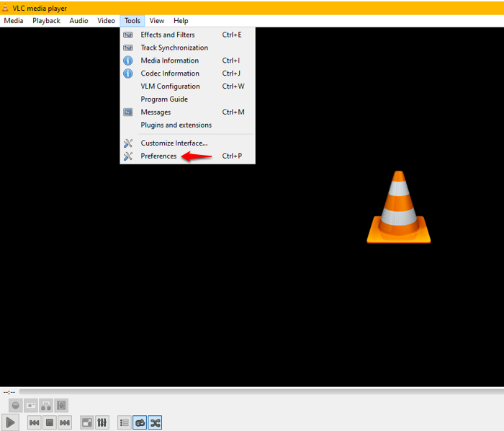Click the frame by frame button

click(x=61, y=405)
